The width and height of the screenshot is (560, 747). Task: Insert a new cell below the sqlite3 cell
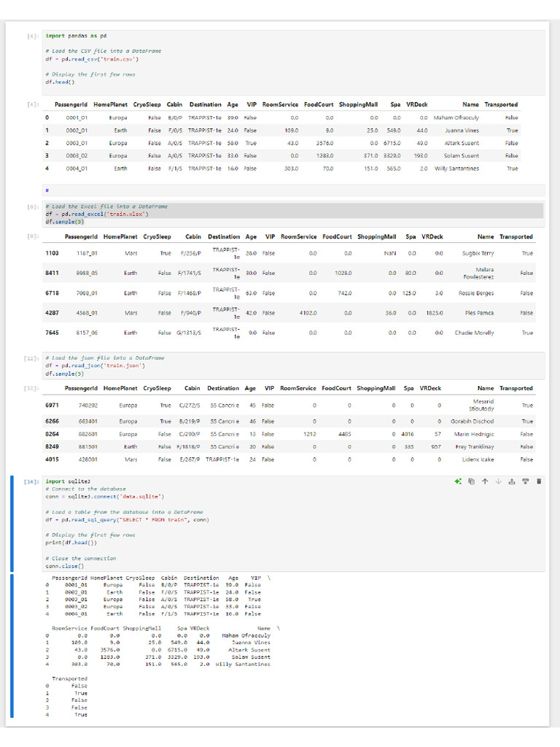525,481
